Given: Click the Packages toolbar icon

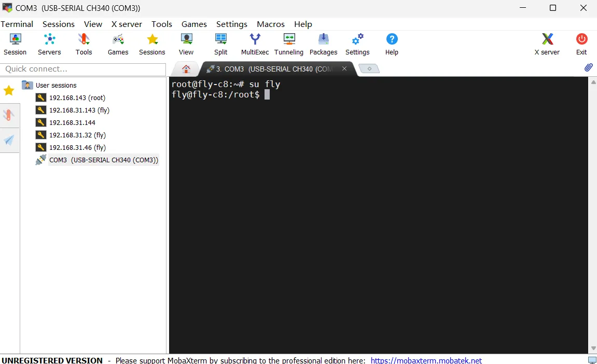Looking at the screenshot, I should pyautogui.click(x=323, y=44).
